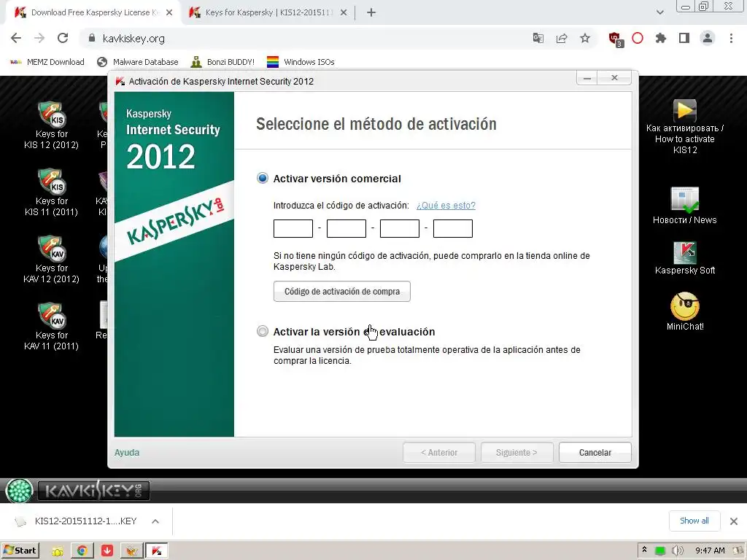Viewport: 747px width, 560px height.
Task: Open Keys for KAV 11 (2011) icon
Action: coord(52,327)
